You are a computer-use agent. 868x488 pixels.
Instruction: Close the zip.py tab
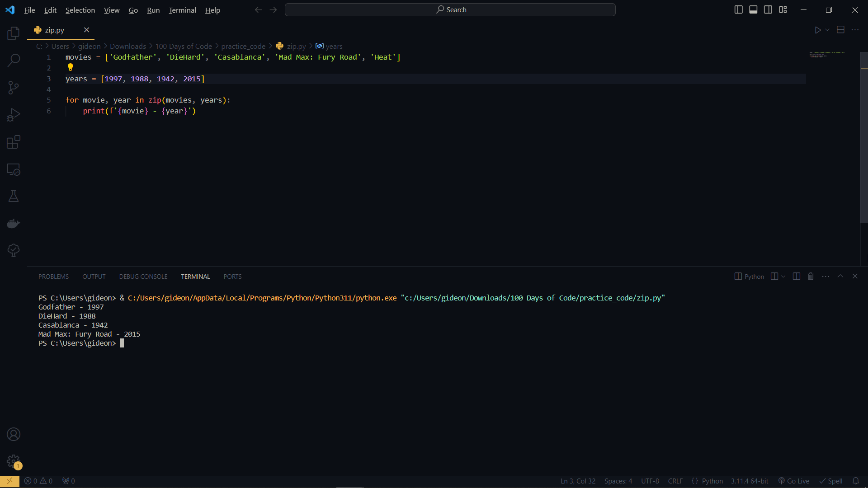[86, 30]
